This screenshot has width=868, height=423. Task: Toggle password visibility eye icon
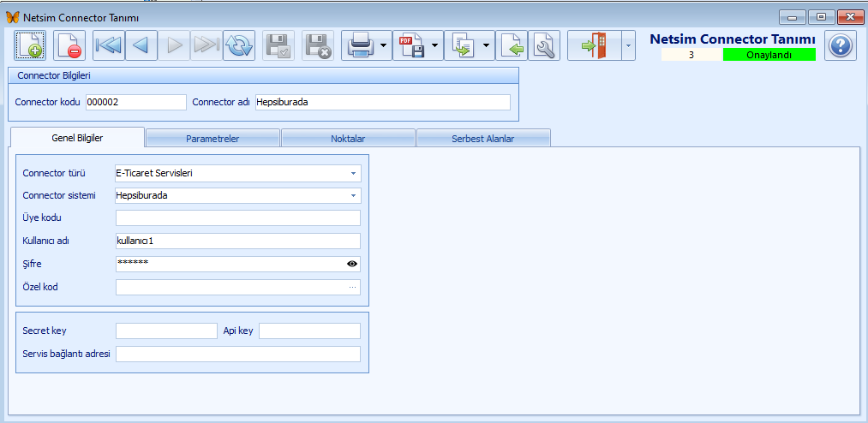click(x=352, y=265)
